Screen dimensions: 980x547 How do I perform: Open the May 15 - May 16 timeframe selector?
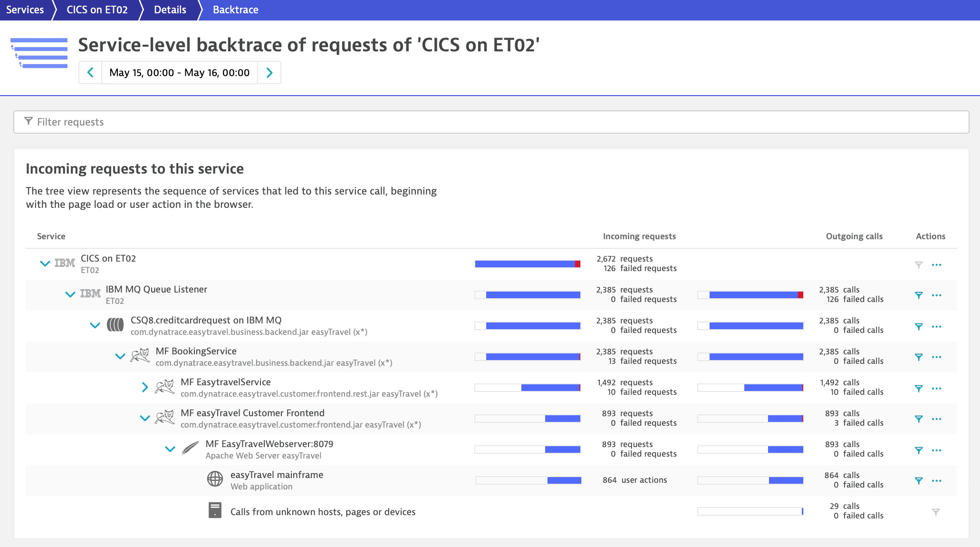[180, 72]
